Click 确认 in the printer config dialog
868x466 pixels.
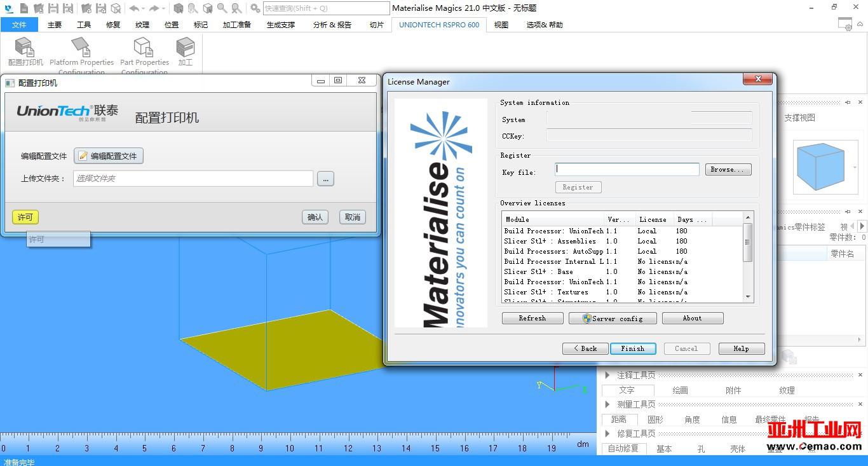pos(315,217)
